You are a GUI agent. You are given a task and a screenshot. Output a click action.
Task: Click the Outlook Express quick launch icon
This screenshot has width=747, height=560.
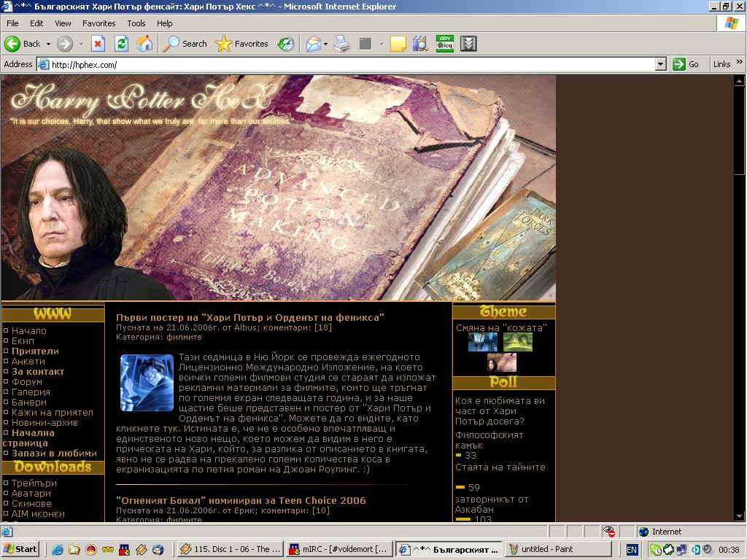158,550
